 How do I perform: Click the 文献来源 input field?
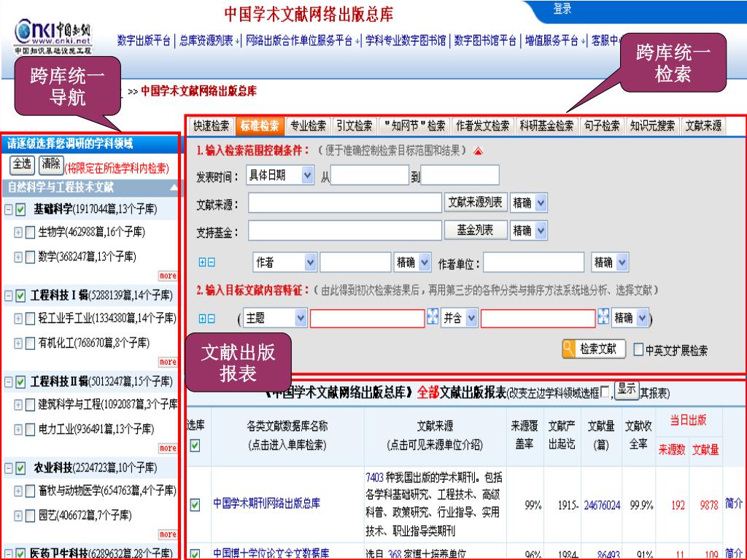coord(345,203)
